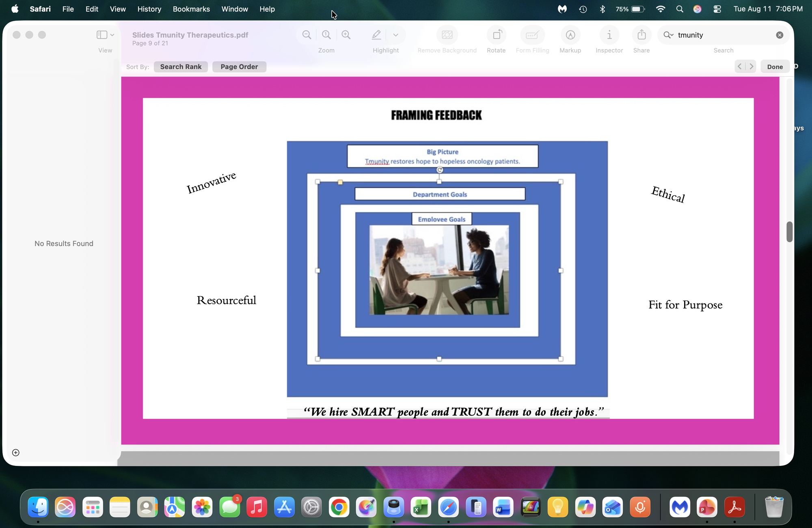Activate the Highlight pen tool
The height and width of the screenshot is (528, 812).
[376, 35]
